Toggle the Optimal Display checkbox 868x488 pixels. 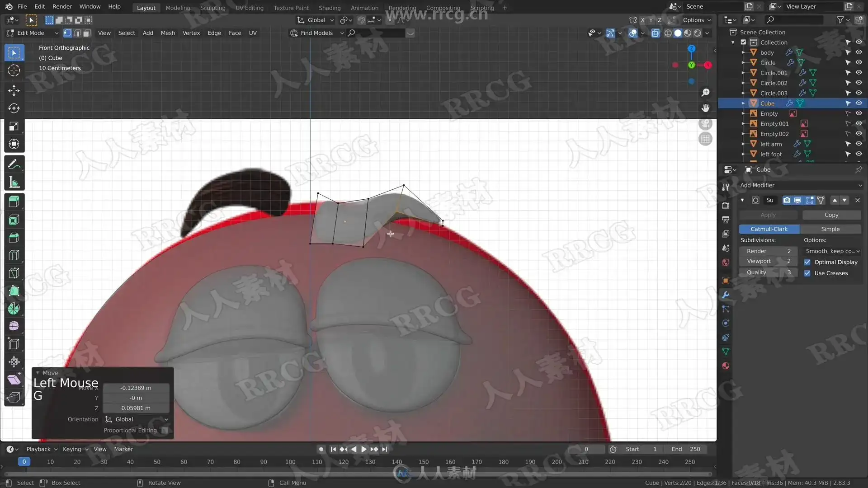[807, 262]
